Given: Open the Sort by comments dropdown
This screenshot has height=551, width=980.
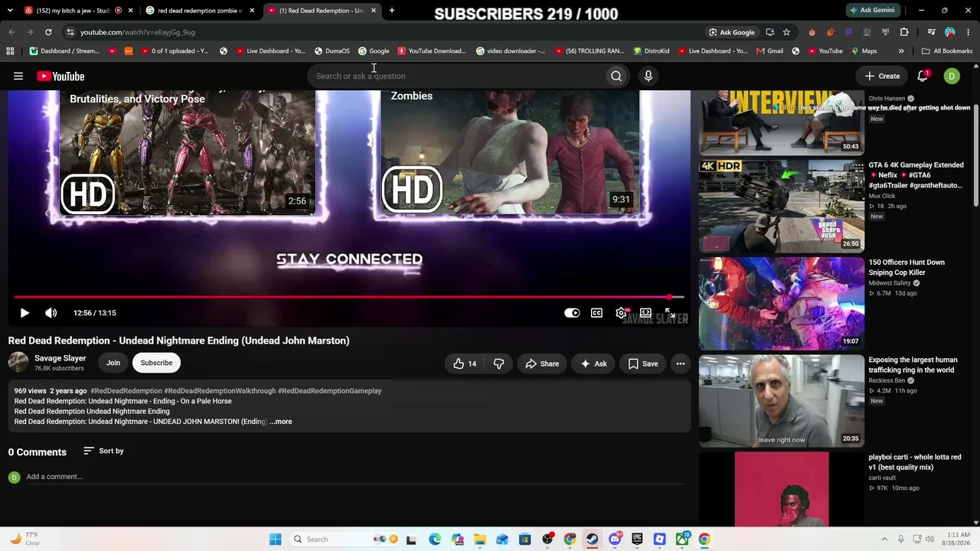Looking at the screenshot, I should click(x=103, y=451).
